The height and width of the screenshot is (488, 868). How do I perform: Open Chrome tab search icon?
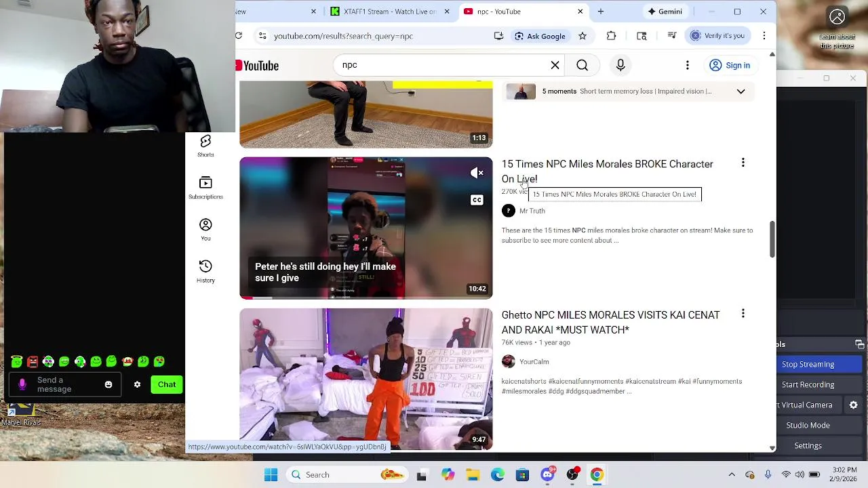642,36
